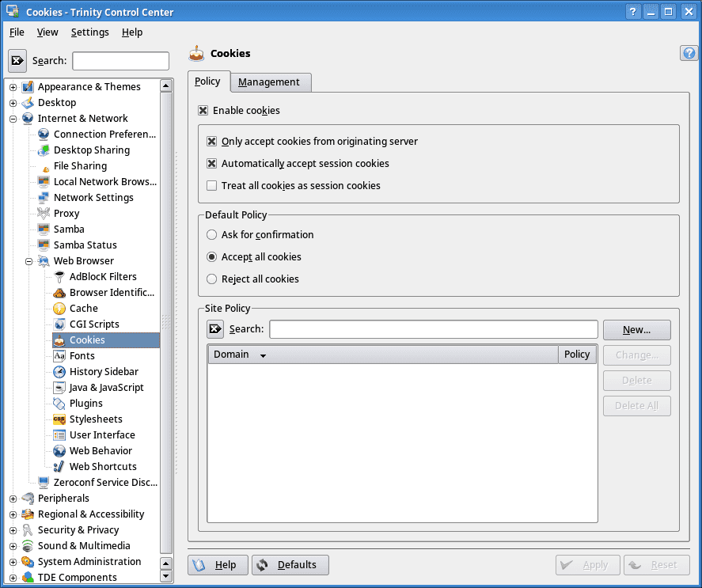This screenshot has height=588, width=702.
Task: Click the Network Settings icon
Action: [44, 198]
